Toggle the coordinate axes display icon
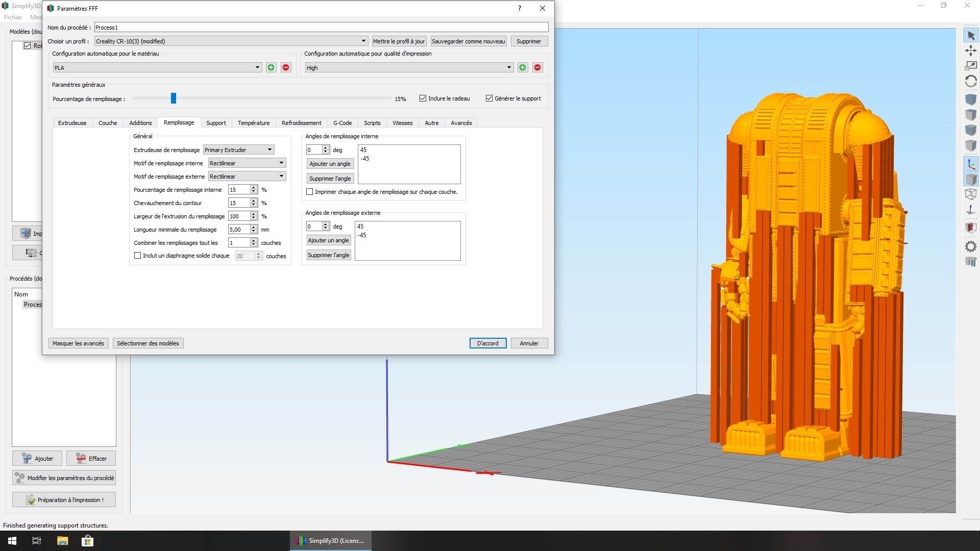Screen dimensions: 980x551 [971, 164]
